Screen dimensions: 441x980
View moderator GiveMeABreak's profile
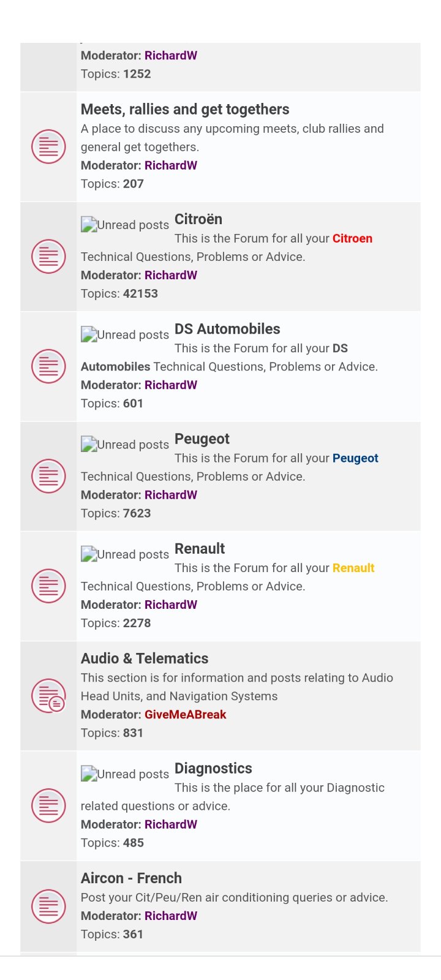coord(186,714)
